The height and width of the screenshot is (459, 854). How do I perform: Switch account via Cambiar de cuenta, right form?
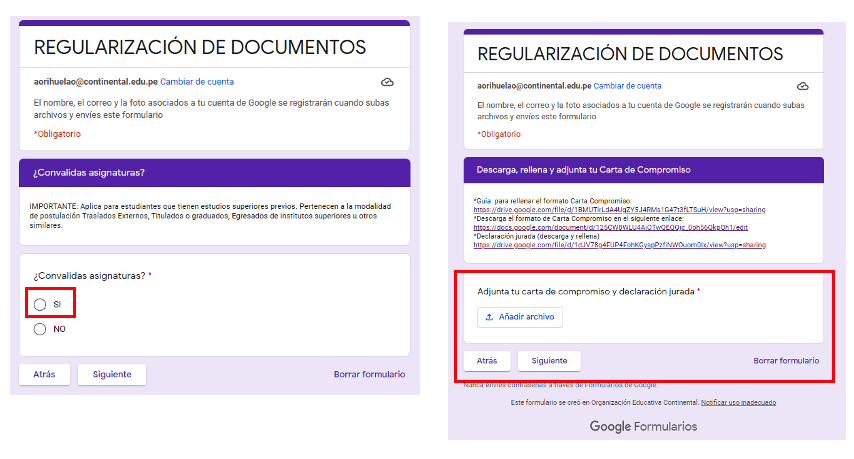tap(624, 86)
